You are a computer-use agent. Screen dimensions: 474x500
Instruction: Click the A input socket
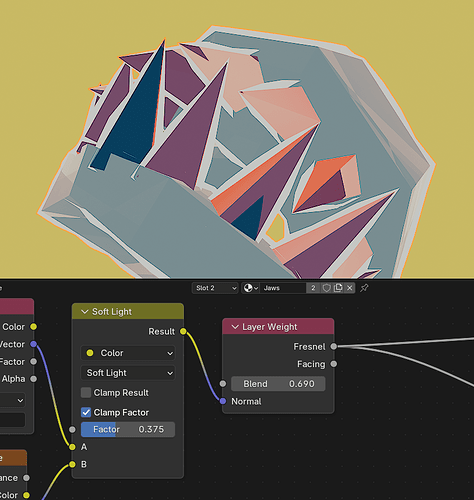72,447
